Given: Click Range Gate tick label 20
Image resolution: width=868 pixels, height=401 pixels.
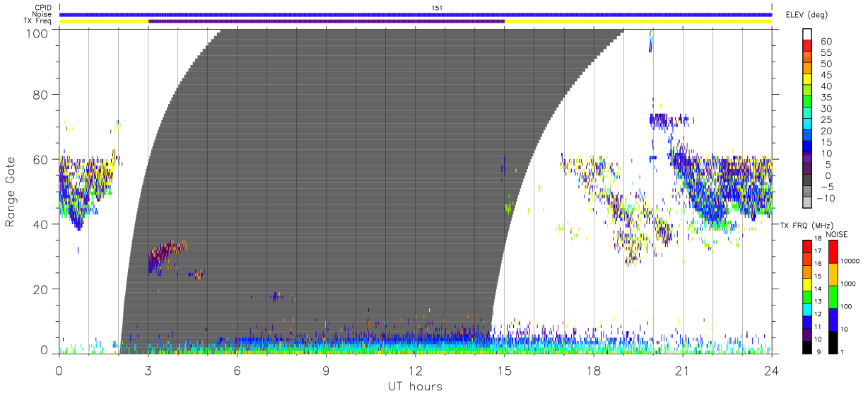Looking at the screenshot, I should click(40, 289).
